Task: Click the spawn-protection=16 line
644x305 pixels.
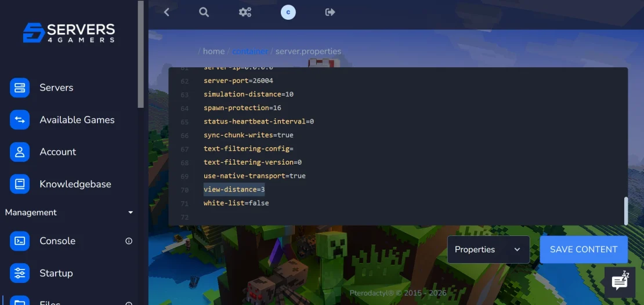Action: [243, 108]
